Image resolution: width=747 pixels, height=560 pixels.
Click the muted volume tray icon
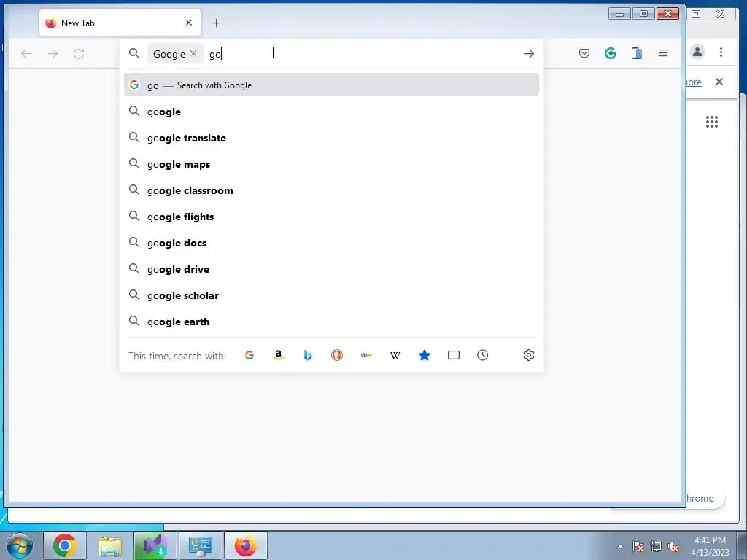coord(673,547)
